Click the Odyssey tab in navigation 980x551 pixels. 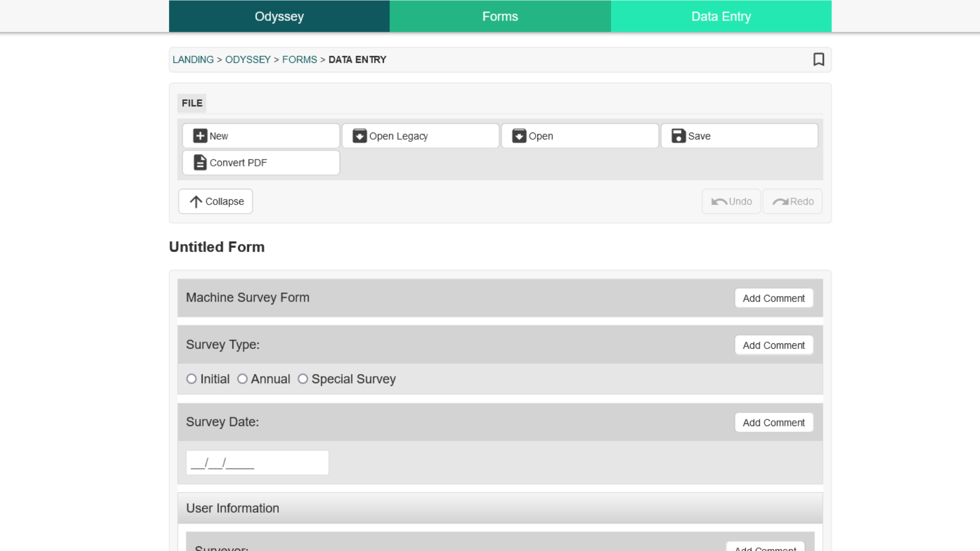279,16
